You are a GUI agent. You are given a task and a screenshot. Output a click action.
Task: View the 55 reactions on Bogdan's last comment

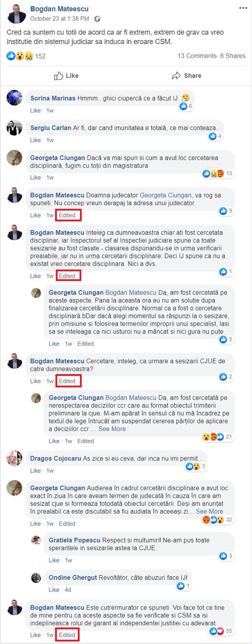click(x=221, y=631)
